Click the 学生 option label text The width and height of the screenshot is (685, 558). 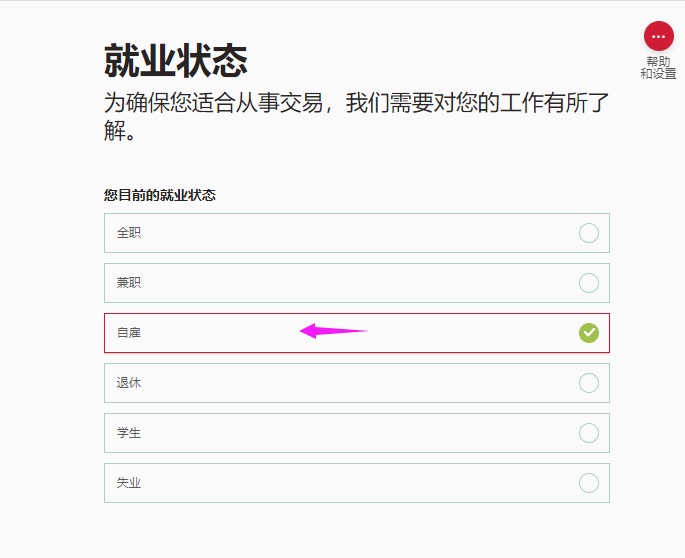tap(129, 433)
